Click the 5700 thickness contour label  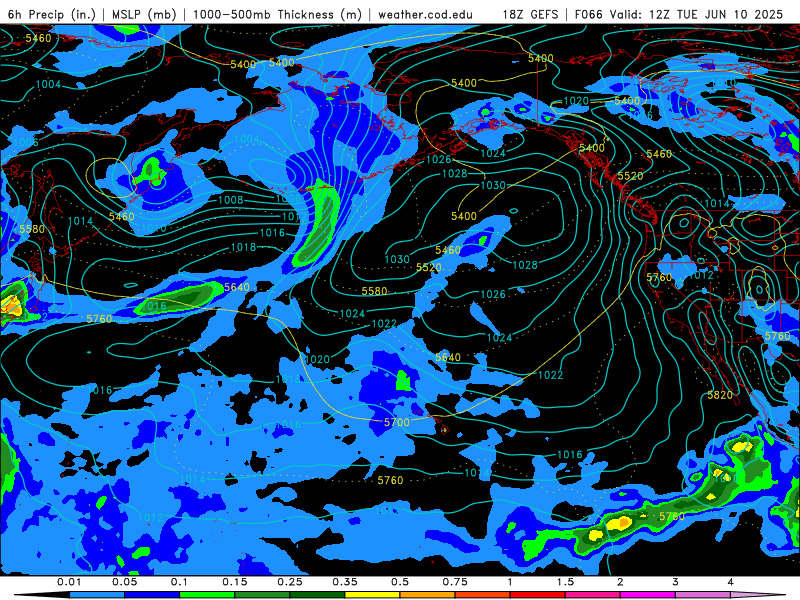(x=396, y=422)
